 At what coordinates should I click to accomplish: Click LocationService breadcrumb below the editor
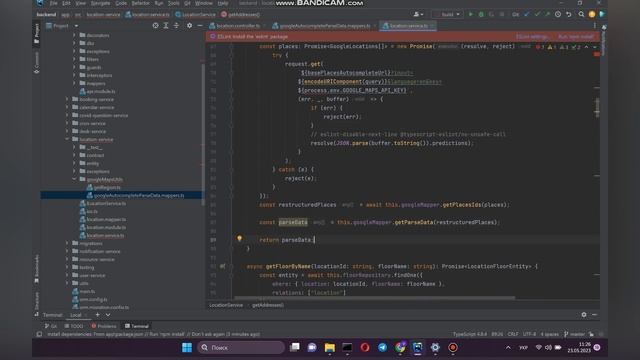tap(226, 305)
